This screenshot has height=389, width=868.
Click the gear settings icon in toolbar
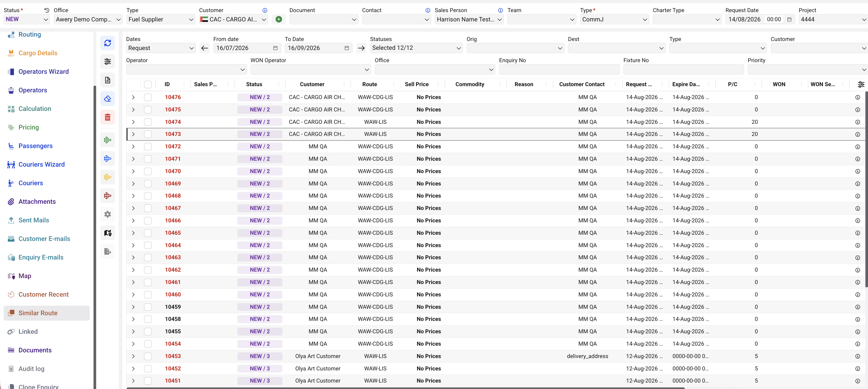click(x=107, y=214)
